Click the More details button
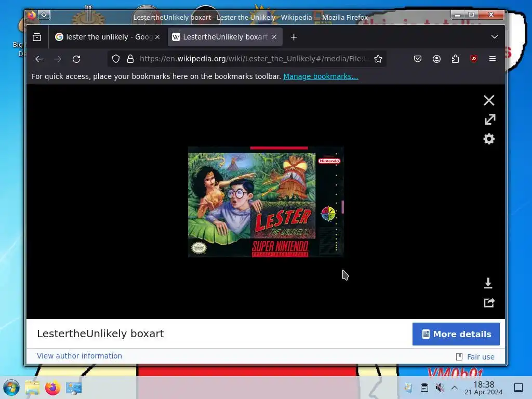 click(456, 334)
